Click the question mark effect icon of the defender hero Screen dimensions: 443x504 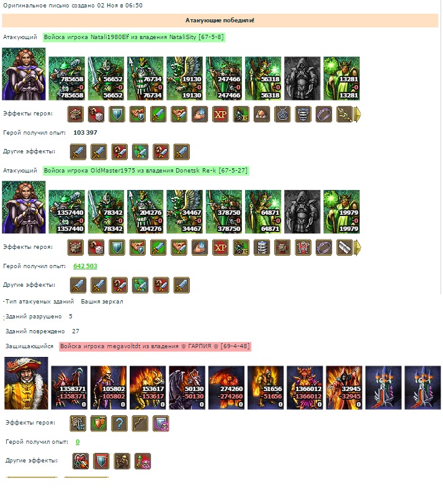click(119, 424)
